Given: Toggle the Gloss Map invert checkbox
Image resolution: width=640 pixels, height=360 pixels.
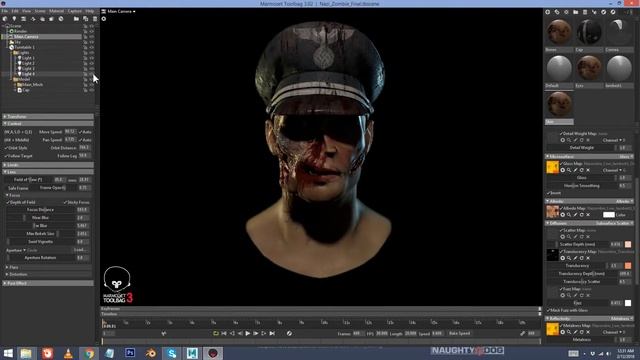Looking at the screenshot, I should coord(554,193).
